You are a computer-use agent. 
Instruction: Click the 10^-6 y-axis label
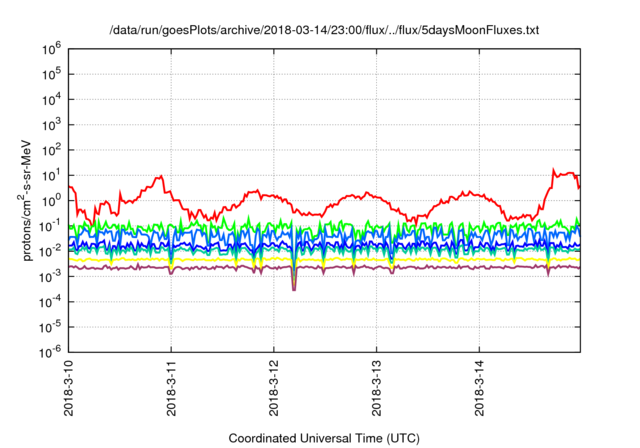coord(50,353)
